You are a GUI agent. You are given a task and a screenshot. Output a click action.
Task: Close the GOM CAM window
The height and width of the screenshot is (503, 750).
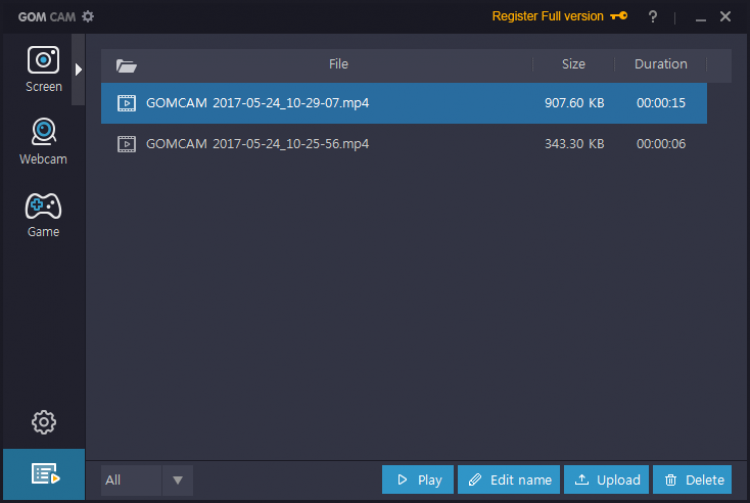tap(725, 17)
